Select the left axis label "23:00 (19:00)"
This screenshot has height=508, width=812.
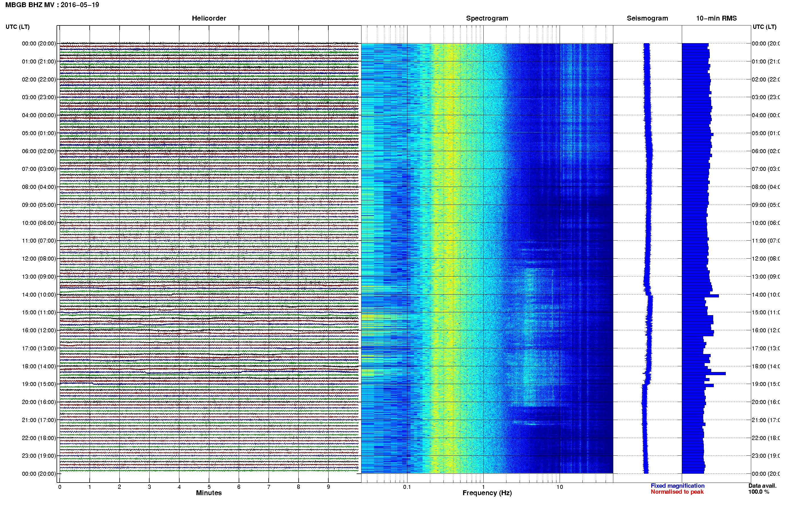[x=39, y=456]
